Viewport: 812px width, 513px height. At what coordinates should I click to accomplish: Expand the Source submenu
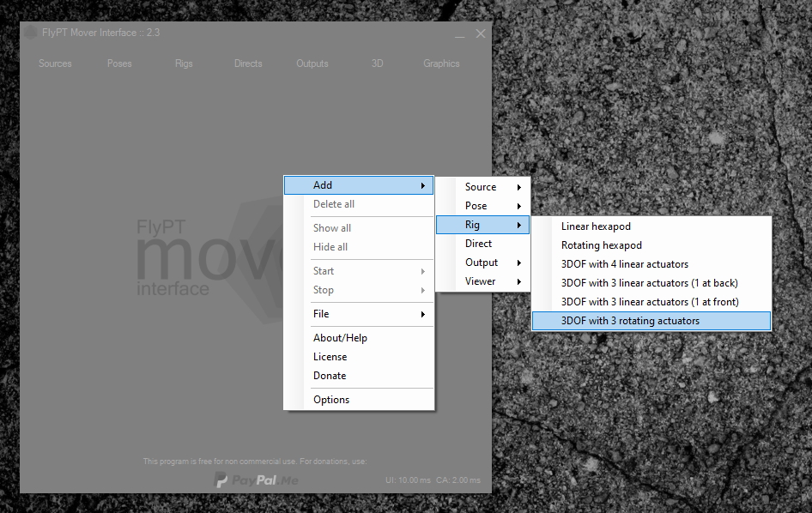pyautogui.click(x=482, y=187)
